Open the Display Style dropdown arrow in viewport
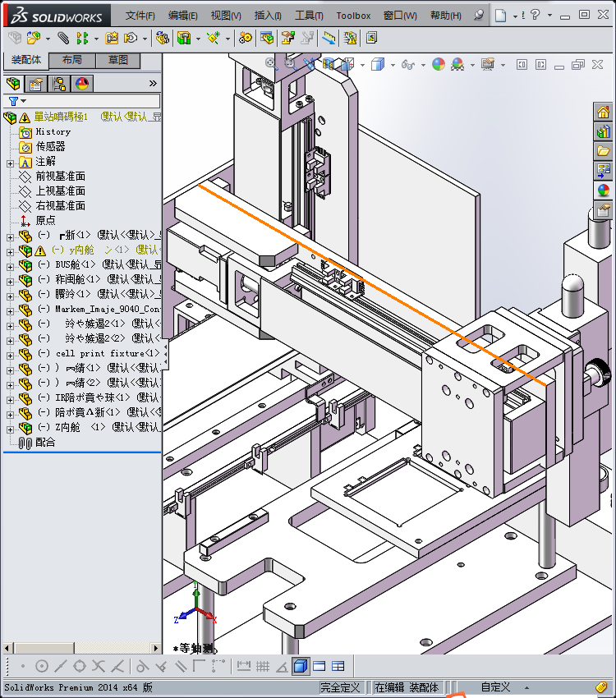616x698 pixels. click(393, 65)
